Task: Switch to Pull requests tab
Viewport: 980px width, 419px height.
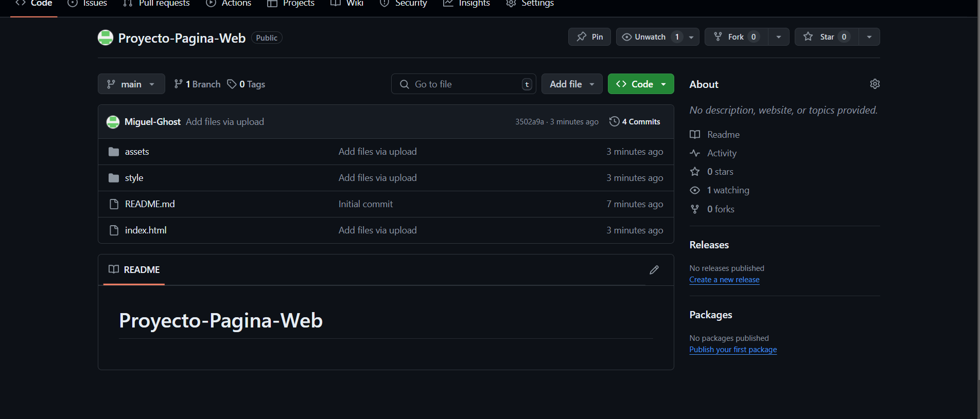Action: click(156, 4)
